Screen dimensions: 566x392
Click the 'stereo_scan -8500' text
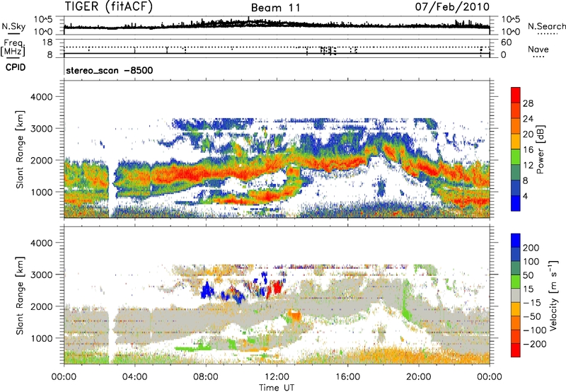coord(110,71)
